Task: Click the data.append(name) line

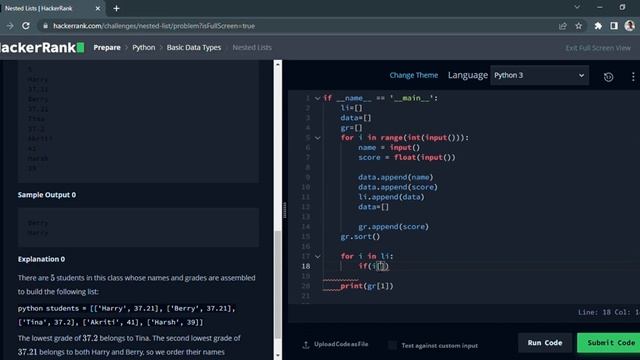Action: pos(396,177)
